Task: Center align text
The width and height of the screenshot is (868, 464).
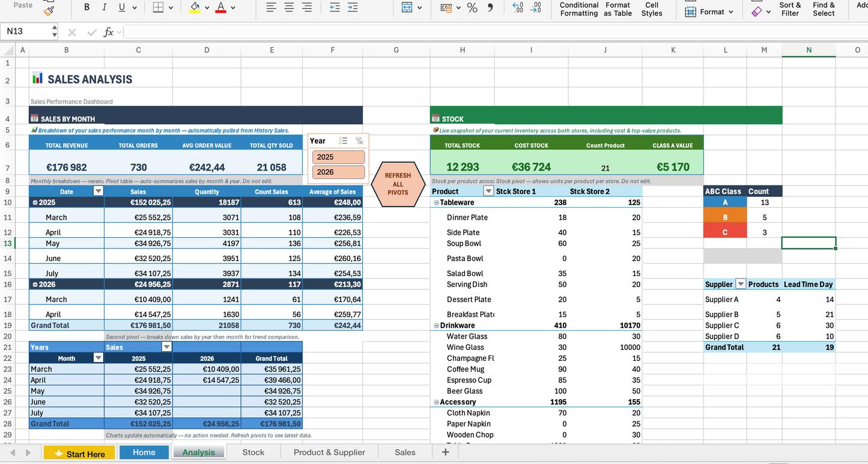Action: 289,7
